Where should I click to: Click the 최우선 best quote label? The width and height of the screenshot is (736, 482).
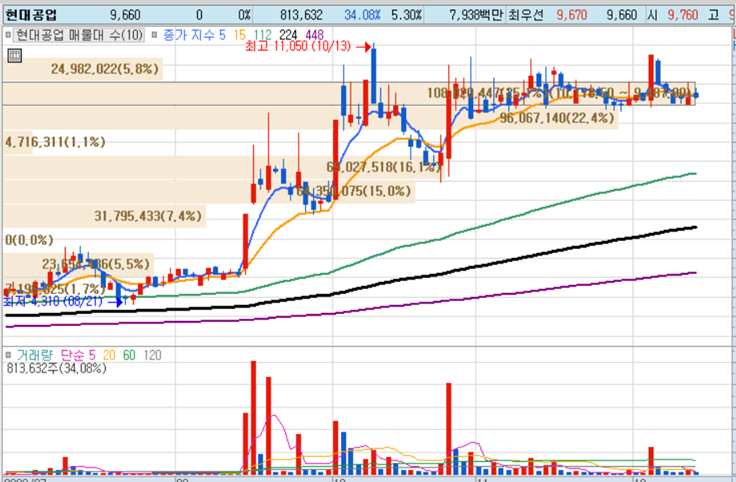point(526,15)
